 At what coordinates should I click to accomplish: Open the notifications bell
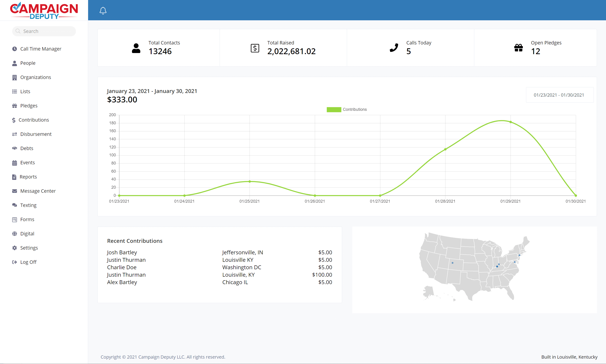[103, 11]
